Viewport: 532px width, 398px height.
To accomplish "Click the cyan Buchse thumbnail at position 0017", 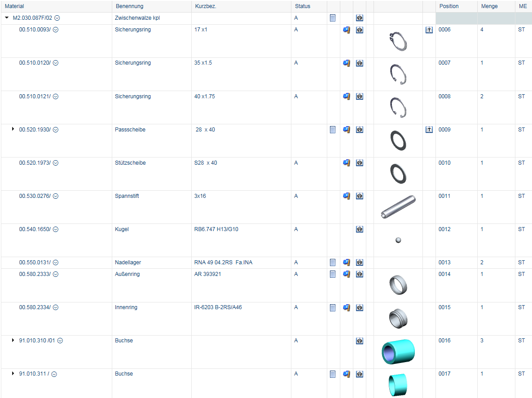I will tap(398, 384).
